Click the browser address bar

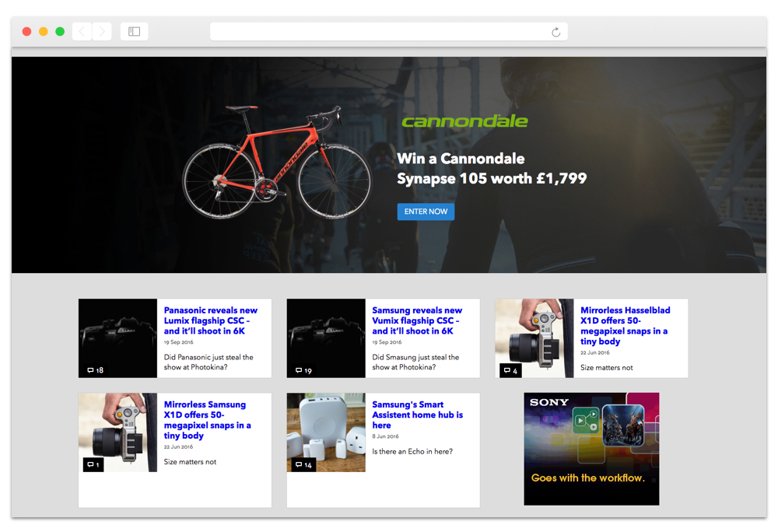388,32
